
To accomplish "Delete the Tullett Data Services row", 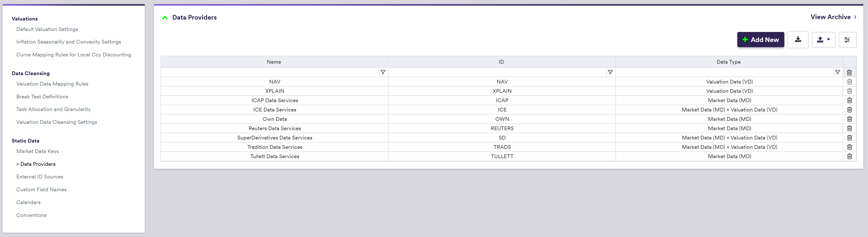I will 849,157.
